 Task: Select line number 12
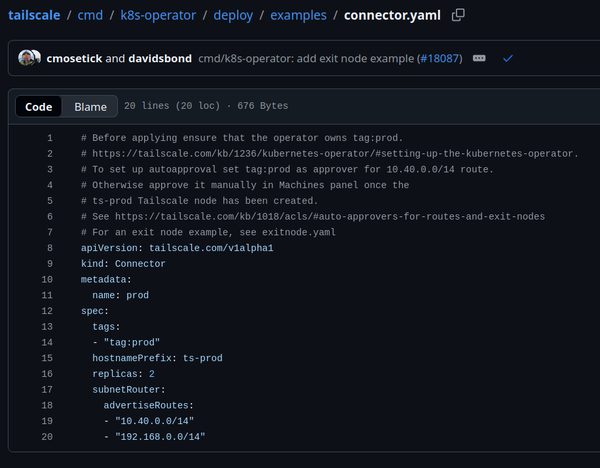47,311
